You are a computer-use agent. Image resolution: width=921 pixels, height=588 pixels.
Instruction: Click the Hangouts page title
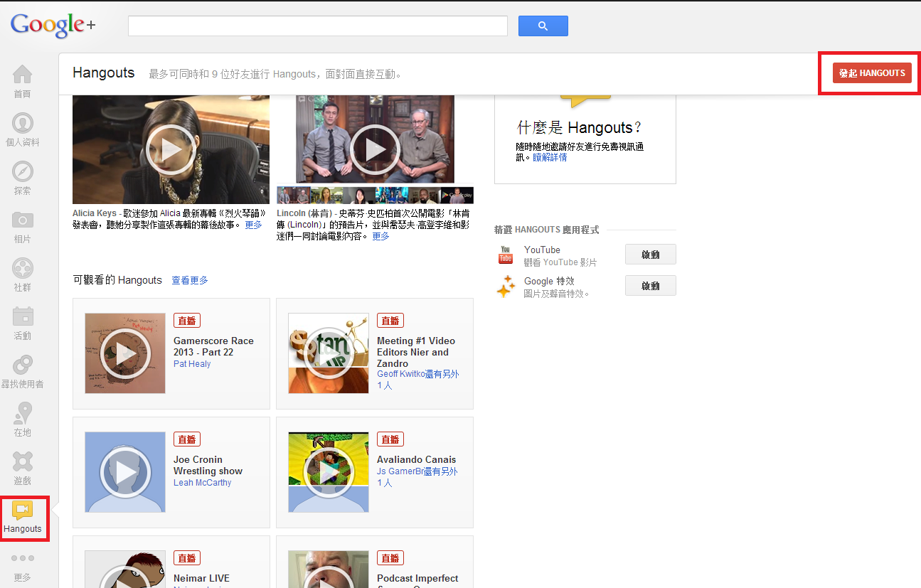104,73
